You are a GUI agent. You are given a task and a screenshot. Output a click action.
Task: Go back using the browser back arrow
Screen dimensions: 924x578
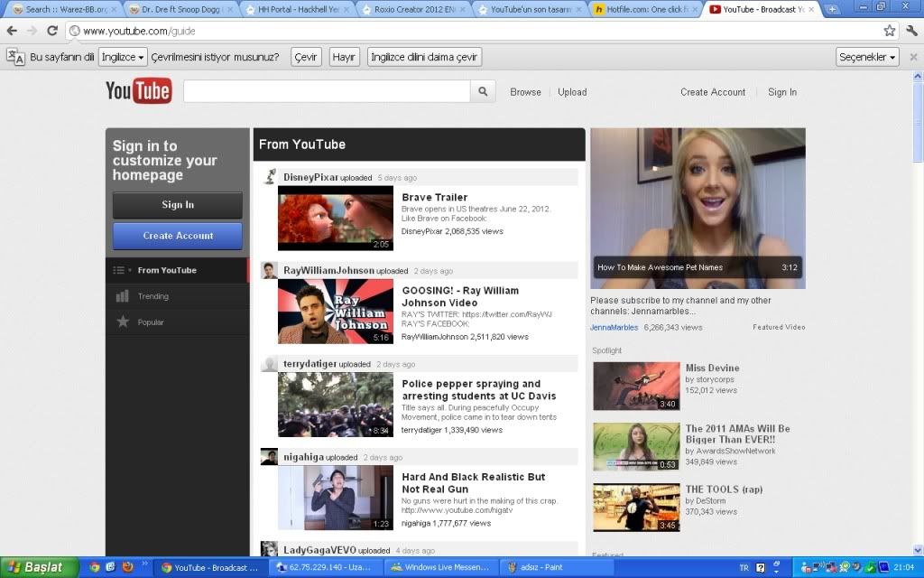tap(12, 31)
